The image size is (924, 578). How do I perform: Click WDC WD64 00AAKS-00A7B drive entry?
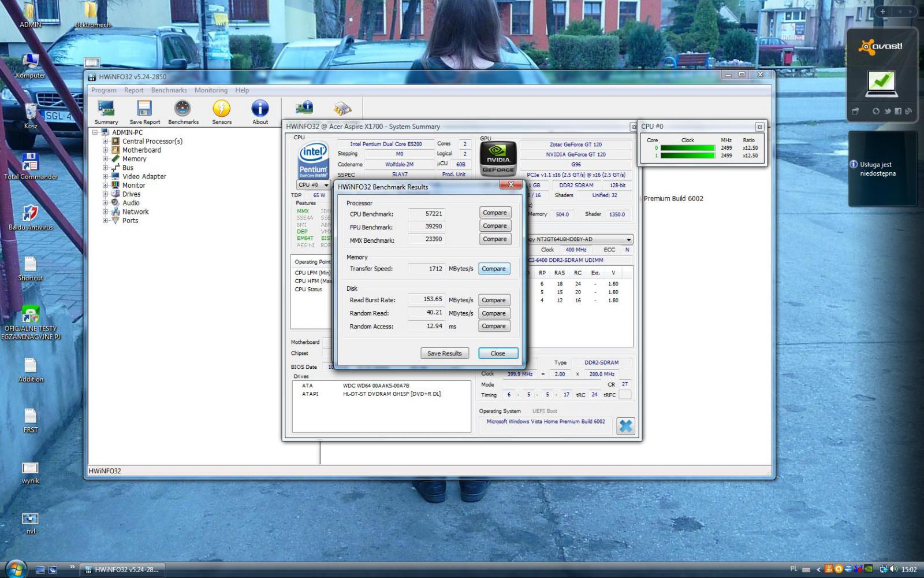[x=376, y=386]
